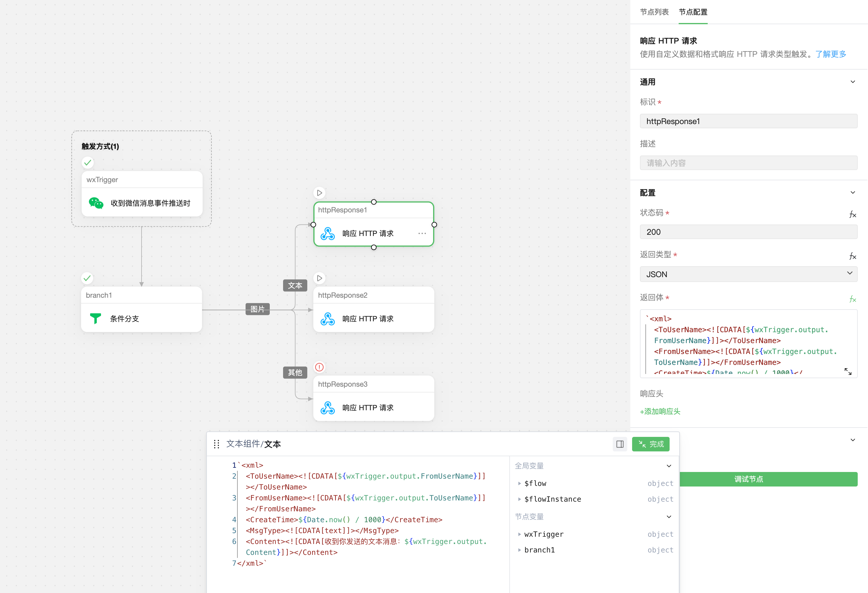The height and width of the screenshot is (593, 868).
Task: Click run icon above httpResponse2 node
Action: [x=319, y=278]
